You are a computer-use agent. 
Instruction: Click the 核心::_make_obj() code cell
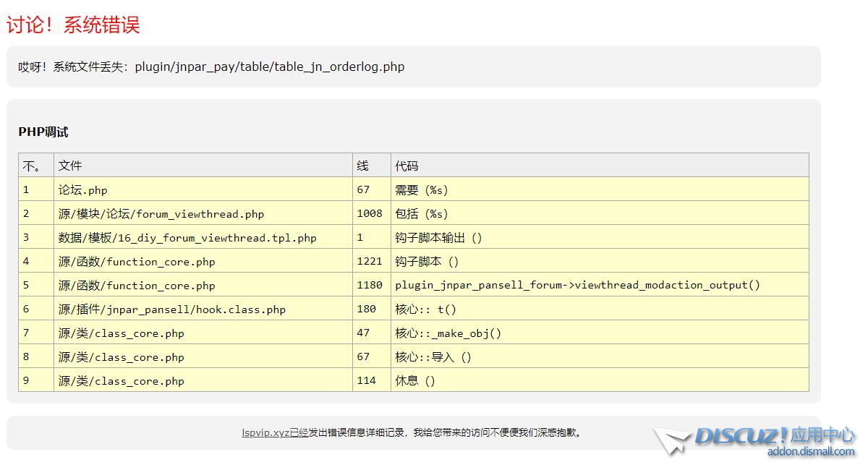(448, 333)
